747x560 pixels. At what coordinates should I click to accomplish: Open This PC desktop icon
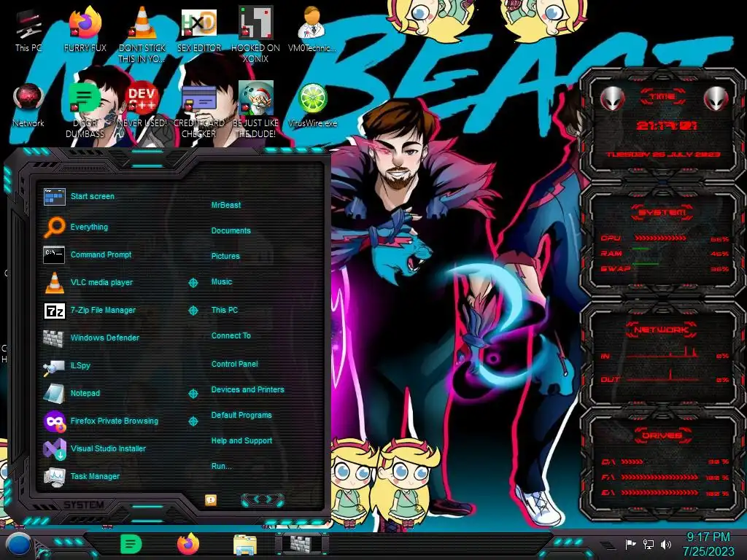coord(28,28)
